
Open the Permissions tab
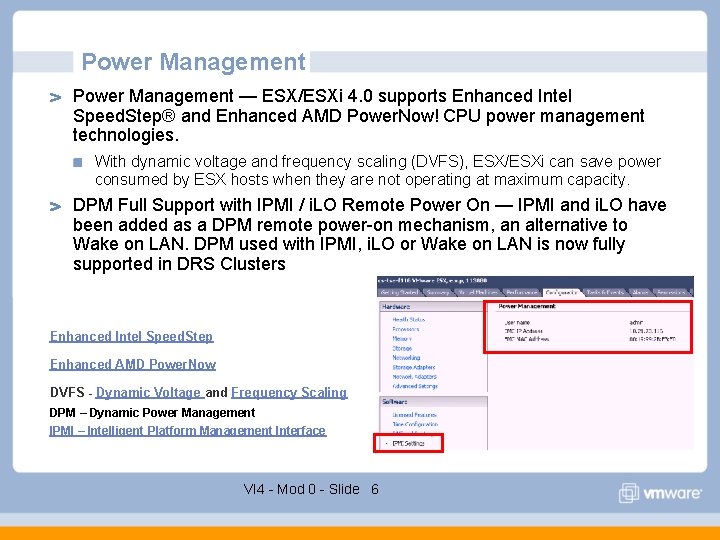[x=672, y=292]
